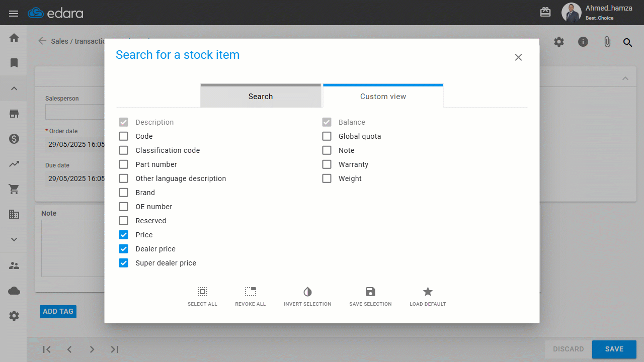Check the Brand checkbox
The width and height of the screenshot is (644, 362).
tap(123, 193)
